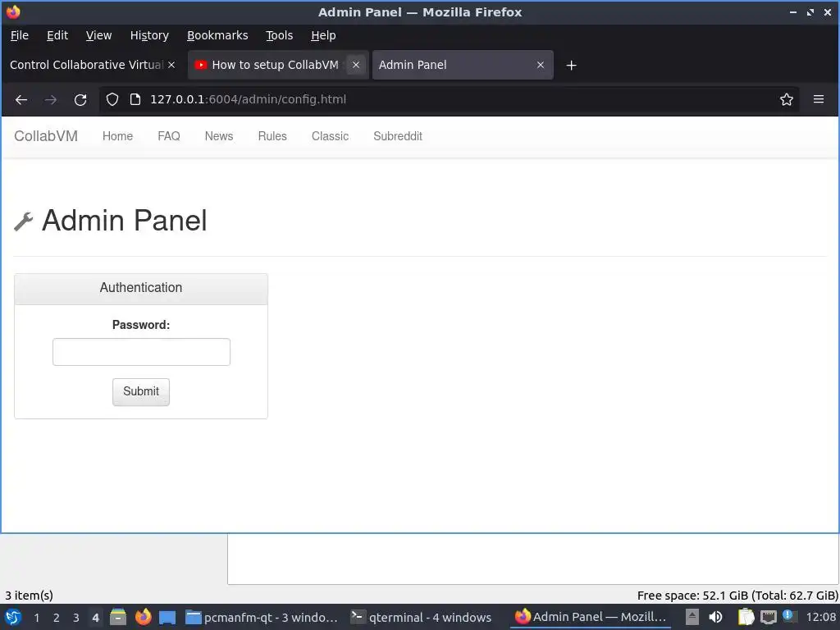The height and width of the screenshot is (630, 840).
Task: Switch to the qterminal taskbar group
Action: pos(421,618)
